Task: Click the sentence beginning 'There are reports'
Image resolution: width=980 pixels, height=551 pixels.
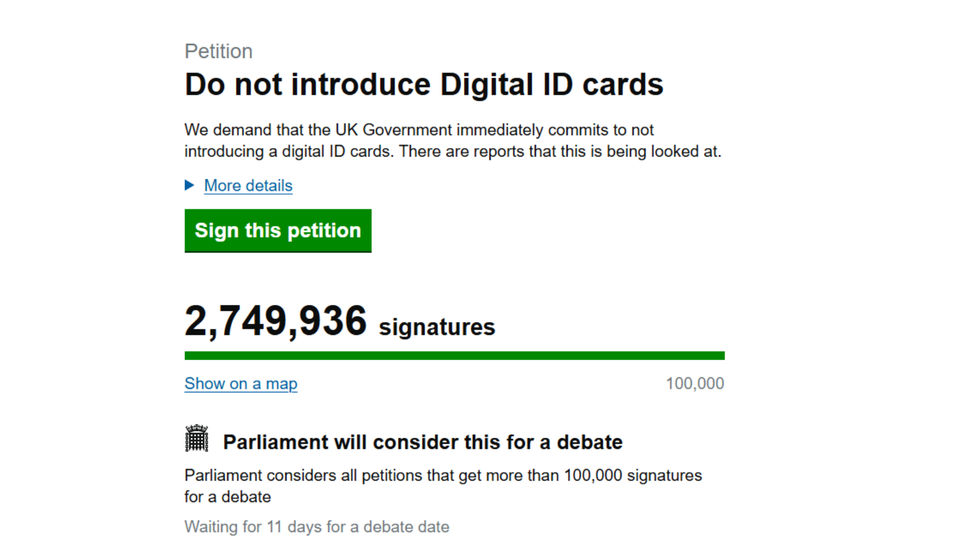Action: click(568, 152)
